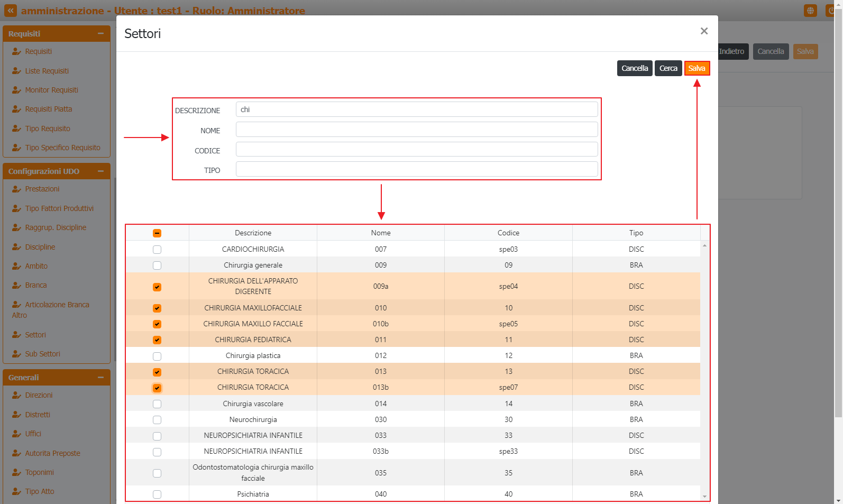Viewport: 843px width, 504px height.
Task: Click the table scrollbar down arrow
Action: point(704,497)
